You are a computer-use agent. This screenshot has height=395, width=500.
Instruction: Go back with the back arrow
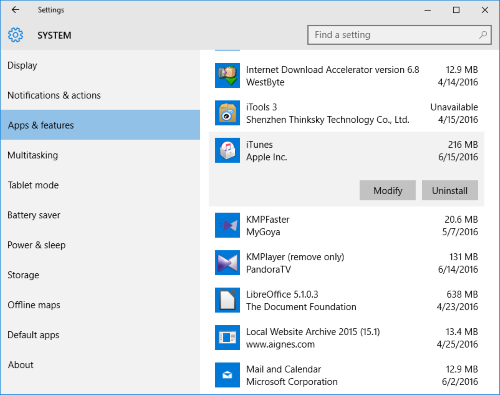tap(15, 10)
